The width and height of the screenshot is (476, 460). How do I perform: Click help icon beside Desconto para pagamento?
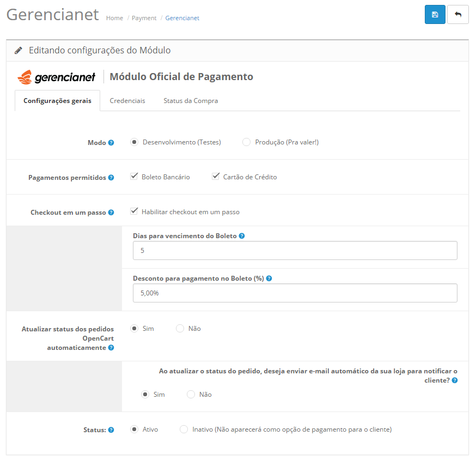[269, 278]
